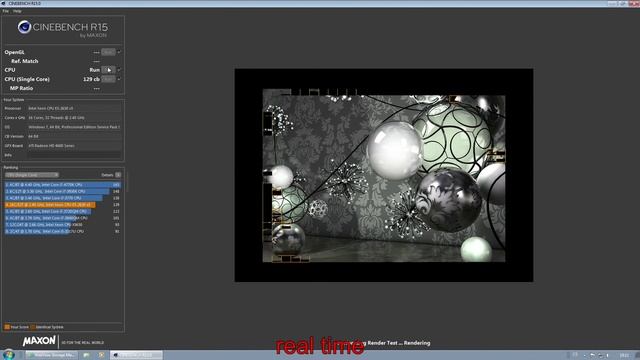Click the rendering scene preview image

coord(384,175)
